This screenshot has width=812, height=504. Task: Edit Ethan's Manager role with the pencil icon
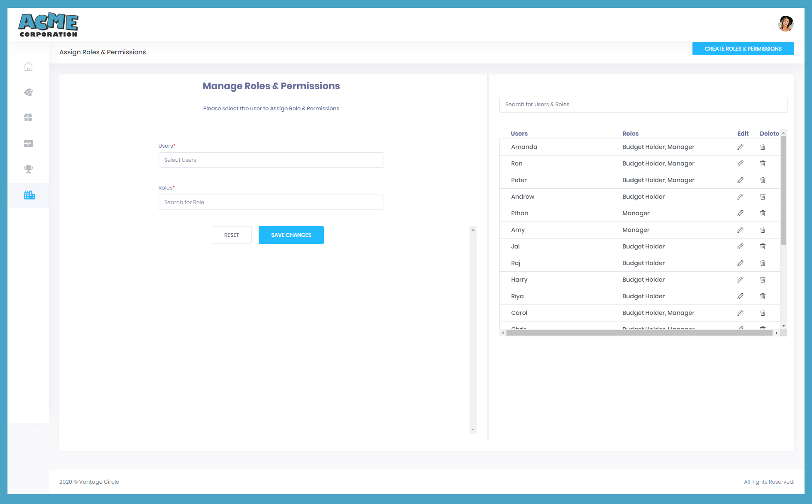pos(741,213)
